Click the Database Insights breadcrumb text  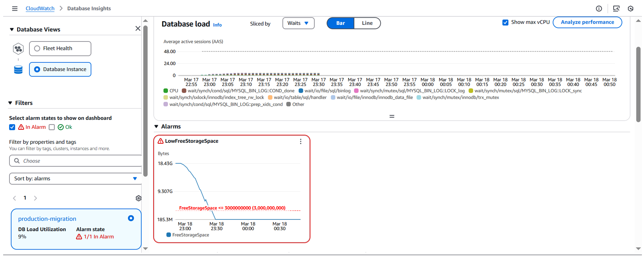pyautogui.click(x=89, y=8)
